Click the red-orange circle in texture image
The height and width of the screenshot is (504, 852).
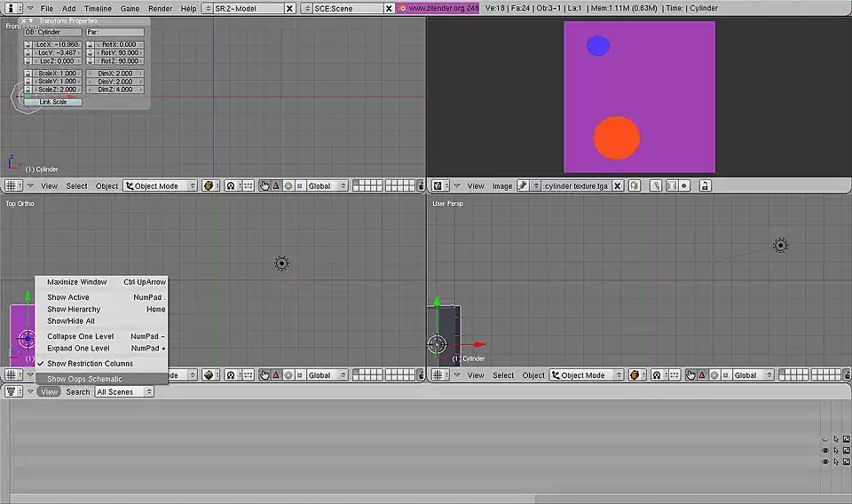coord(616,138)
